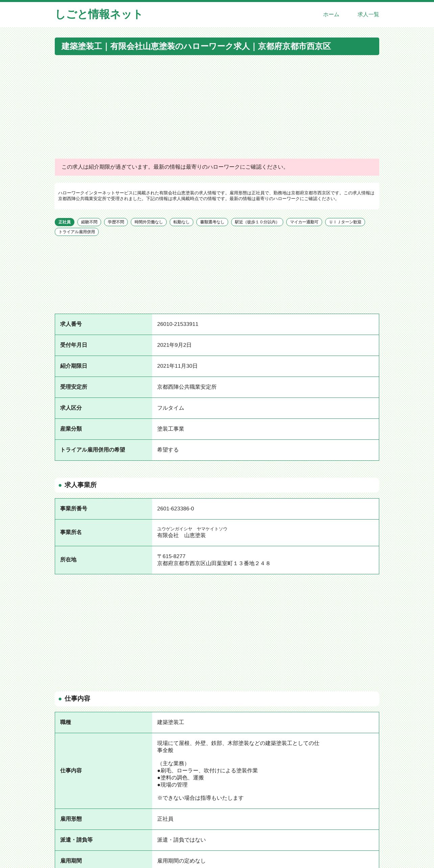Select the マイカー通勤可 tag
This screenshot has width=434, height=868.
[304, 222]
